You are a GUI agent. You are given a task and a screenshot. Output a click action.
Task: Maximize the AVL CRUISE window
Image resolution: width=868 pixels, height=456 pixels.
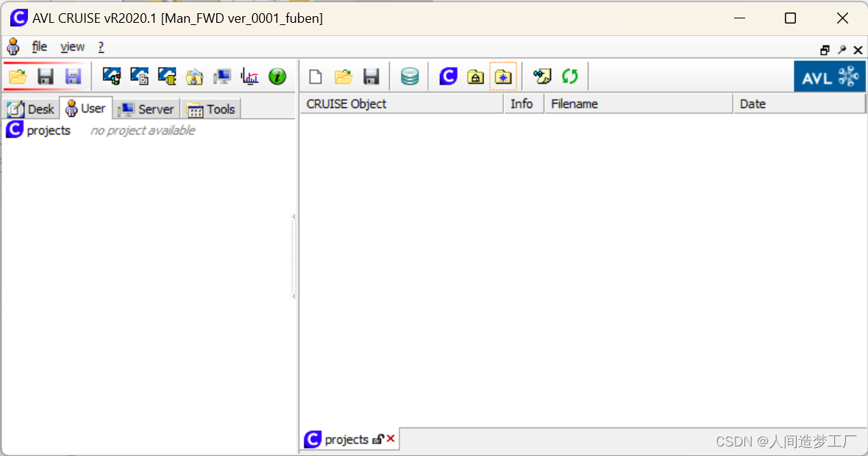click(x=791, y=18)
